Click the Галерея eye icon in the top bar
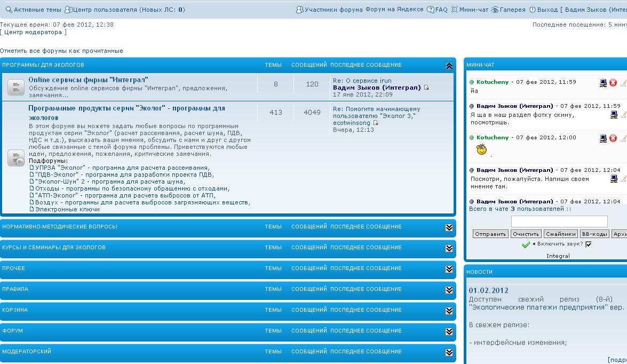Screen dimensions: 627x364 495,10
